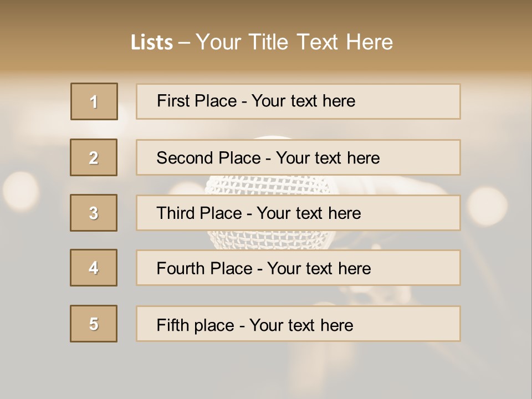Click the Second Place text box
The height and width of the screenshot is (399, 532).
298,157
